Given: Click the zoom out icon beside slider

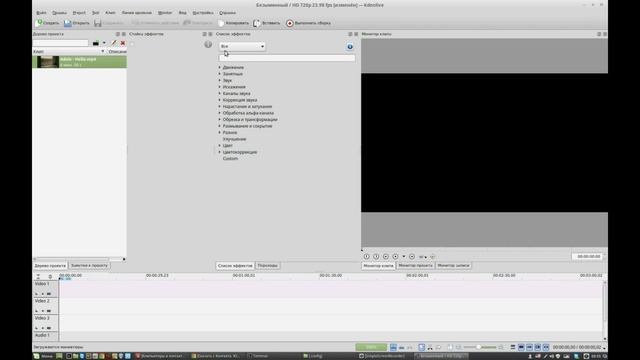Looking at the screenshot, I should click(458, 347).
